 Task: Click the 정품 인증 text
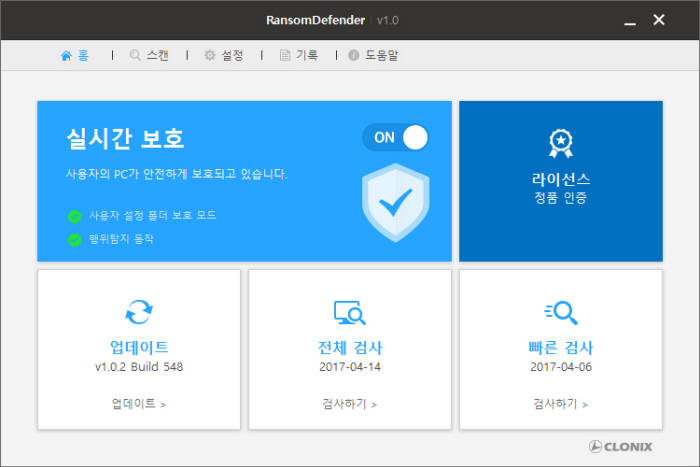tap(561, 198)
